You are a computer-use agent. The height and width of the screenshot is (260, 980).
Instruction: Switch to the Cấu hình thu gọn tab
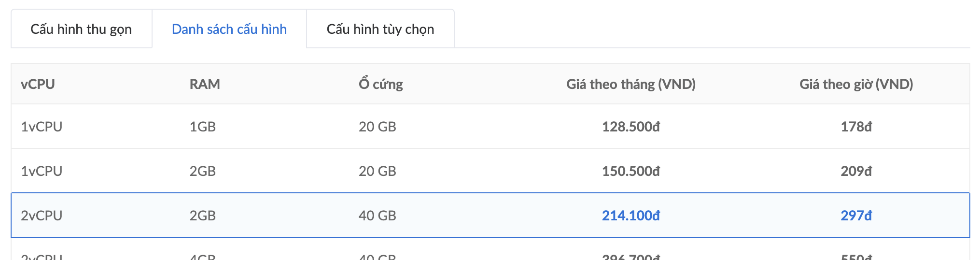81,29
